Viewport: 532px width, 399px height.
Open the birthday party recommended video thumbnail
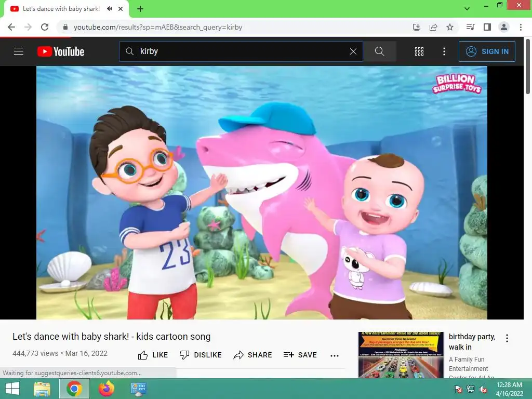(x=401, y=355)
